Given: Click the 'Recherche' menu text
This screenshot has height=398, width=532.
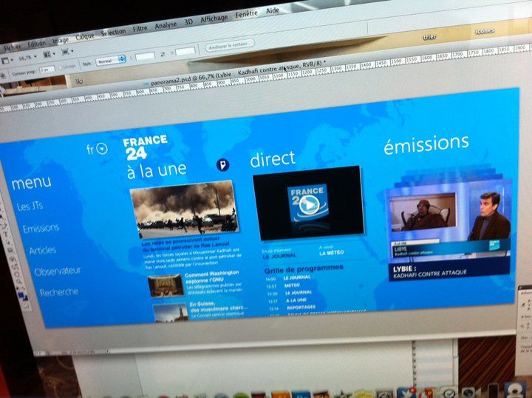Looking at the screenshot, I should pyautogui.click(x=59, y=292).
